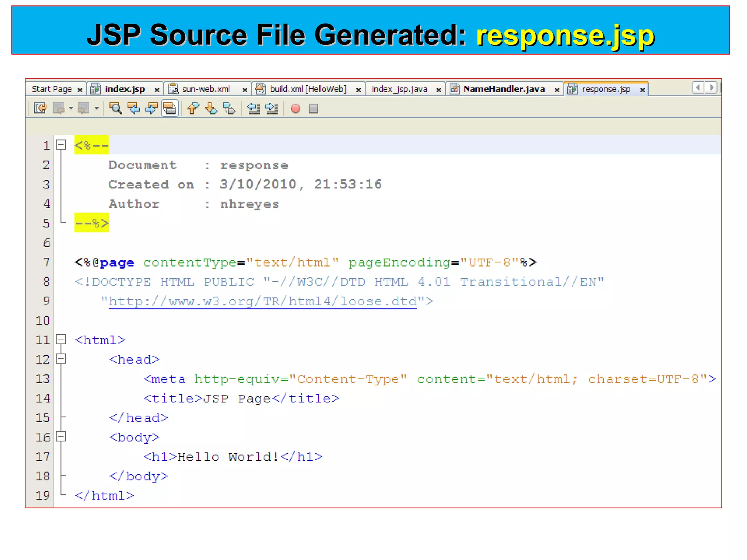Click Find Next Occurrence icon

coord(151,108)
